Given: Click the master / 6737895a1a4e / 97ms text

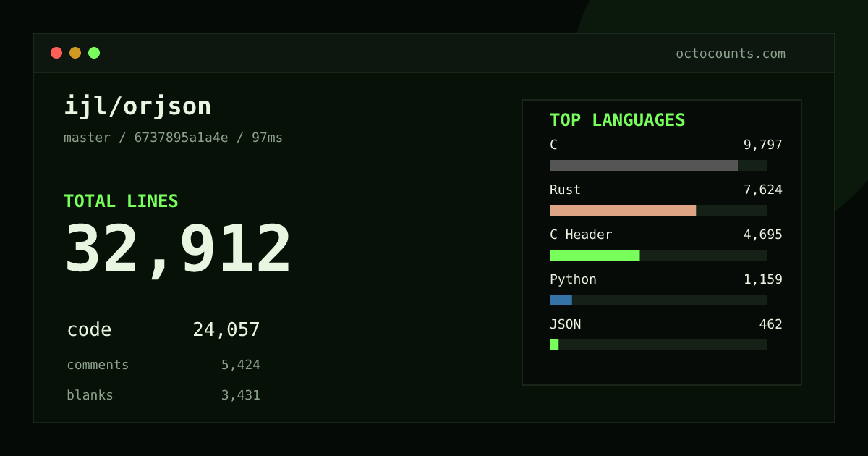Looking at the screenshot, I should tap(174, 138).
